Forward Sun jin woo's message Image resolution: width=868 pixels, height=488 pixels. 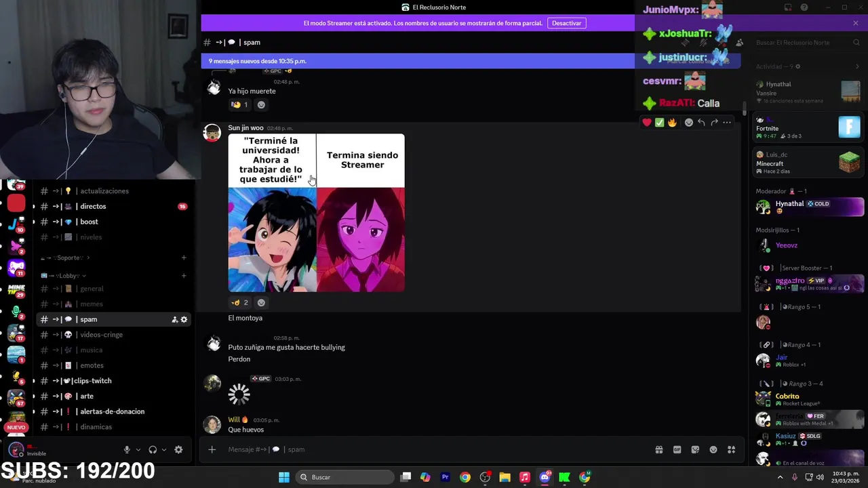(714, 123)
